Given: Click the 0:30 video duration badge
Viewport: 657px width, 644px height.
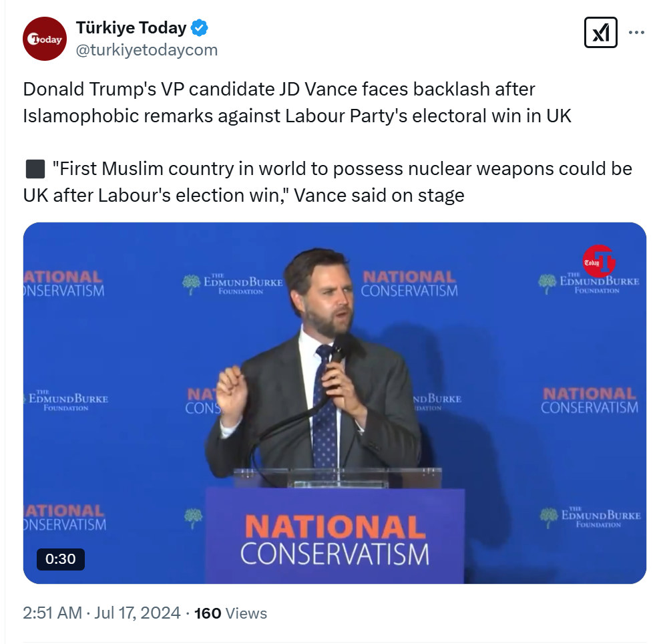Looking at the screenshot, I should tap(61, 559).
